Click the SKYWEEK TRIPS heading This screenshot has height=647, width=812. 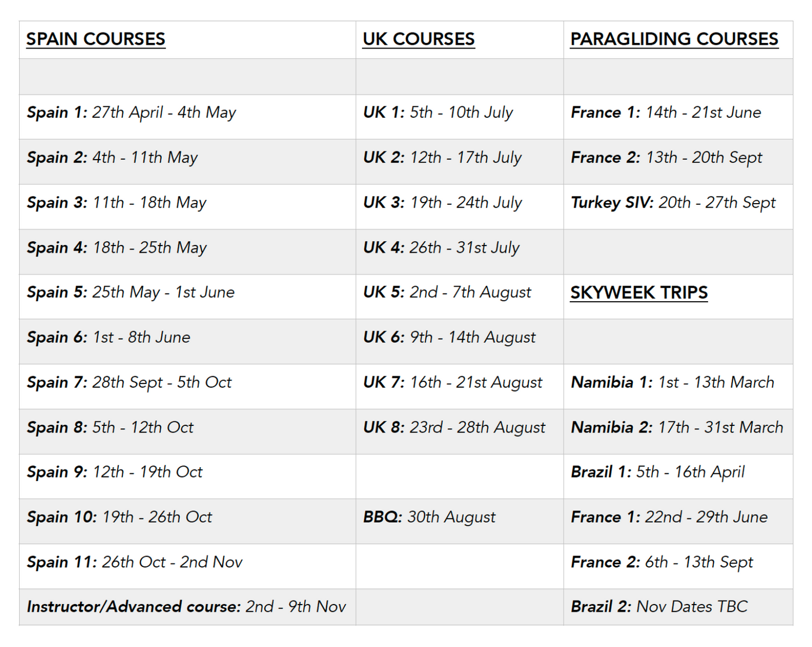(x=639, y=292)
